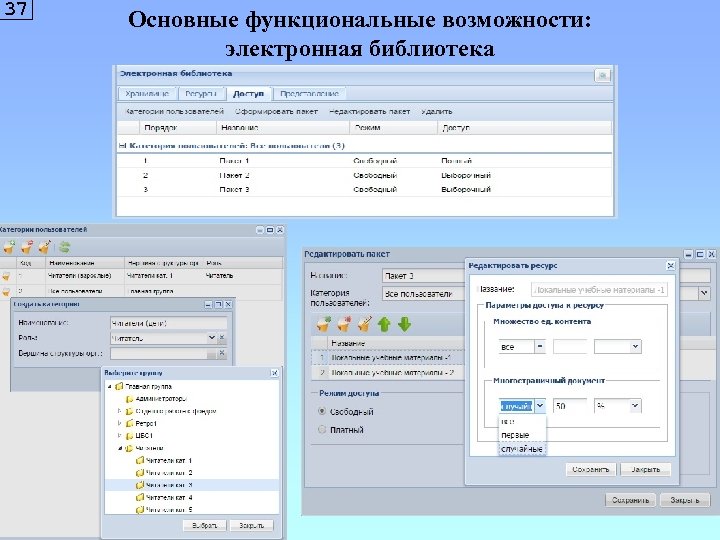Open the empty unit dropdown under Множество ед. контента
Screen dimensions: 720x540
(636, 347)
